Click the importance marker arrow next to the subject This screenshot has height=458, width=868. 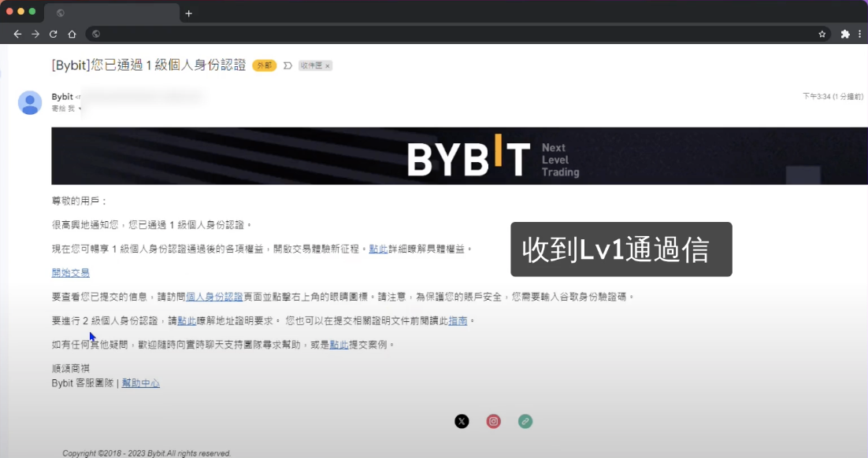point(287,65)
